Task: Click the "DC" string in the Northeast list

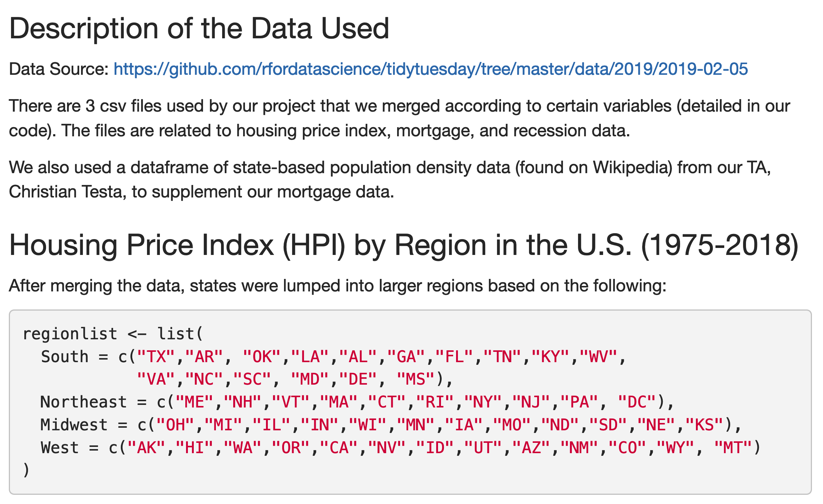Action: tap(637, 402)
